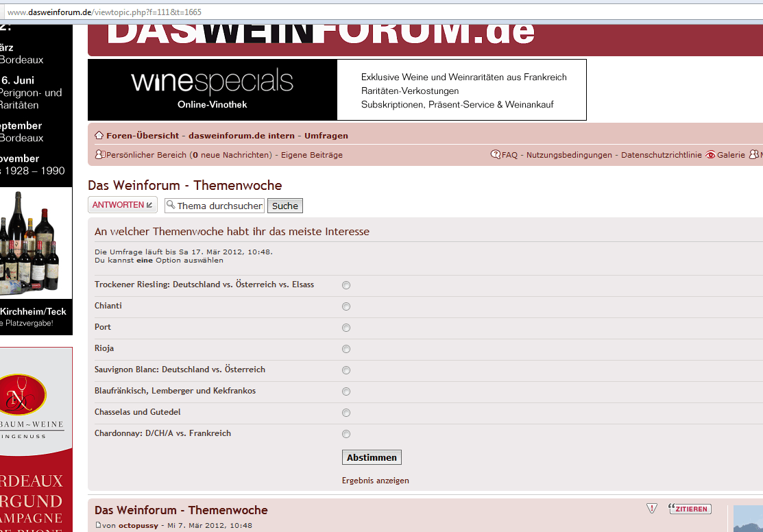Report the post via warning triangle icon
The image size is (763, 532).
point(652,509)
